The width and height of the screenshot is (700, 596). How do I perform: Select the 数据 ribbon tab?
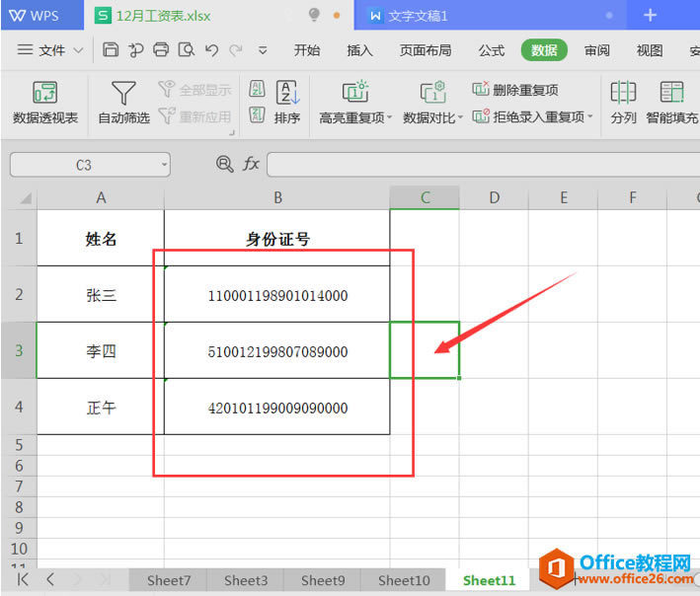[544, 50]
